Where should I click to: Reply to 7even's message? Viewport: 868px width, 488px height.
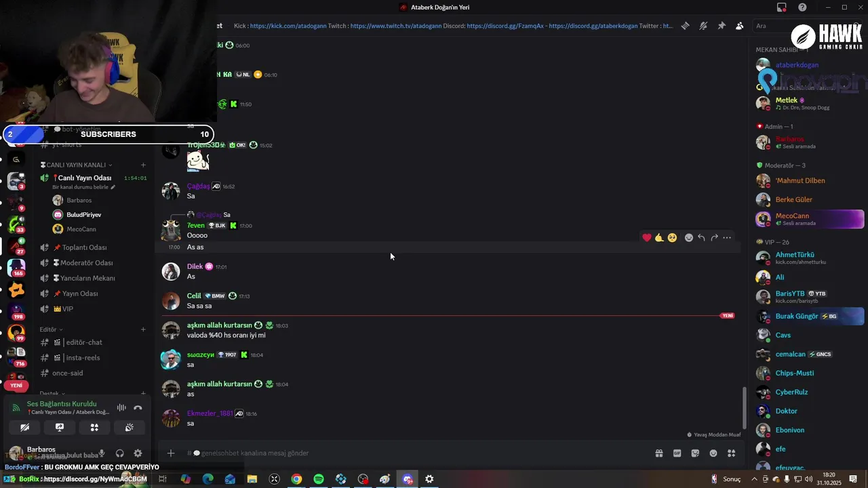pyautogui.click(x=701, y=238)
